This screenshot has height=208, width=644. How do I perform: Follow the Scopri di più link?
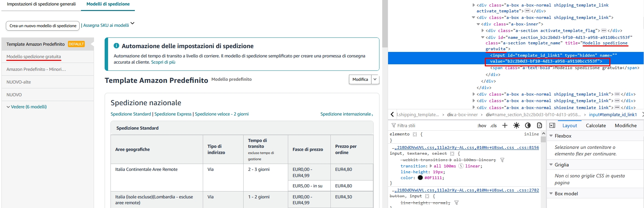click(x=163, y=62)
